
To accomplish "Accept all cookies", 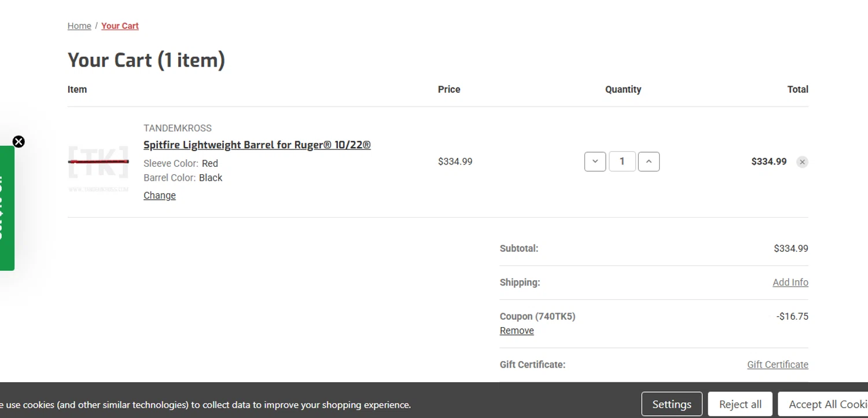I will (823, 404).
